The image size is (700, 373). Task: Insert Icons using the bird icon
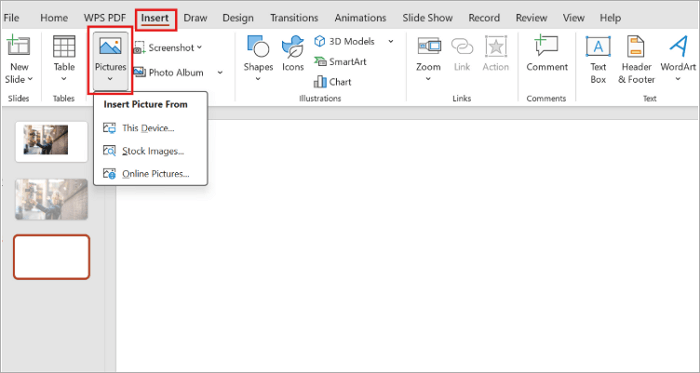pyautogui.click(x=293, y=46)
